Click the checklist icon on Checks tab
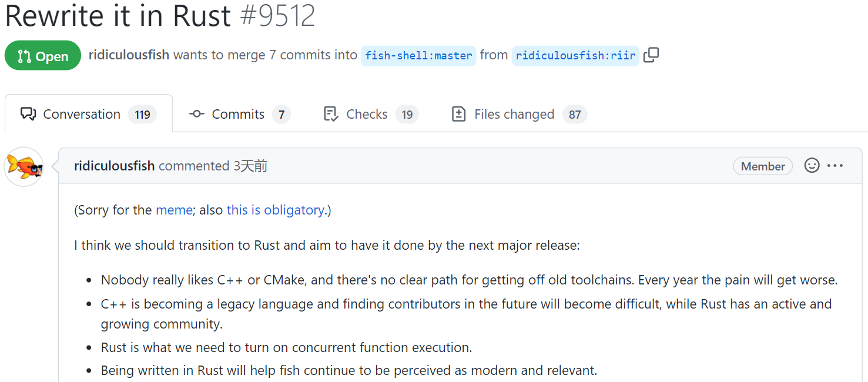Screen dimensions: 868x382 (331, 114)
